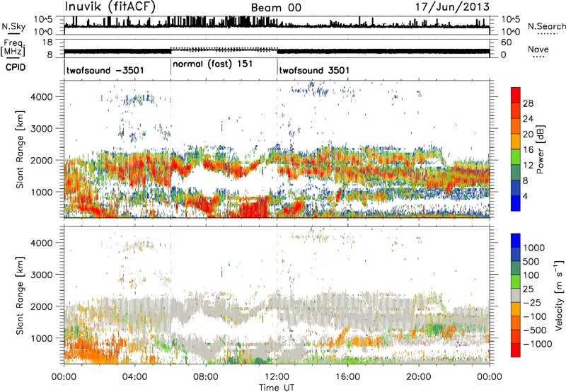Click the date "17/Jun/2013"
Image resolution: width=566 pixels, height=392 pixels.
coord(452,7)
